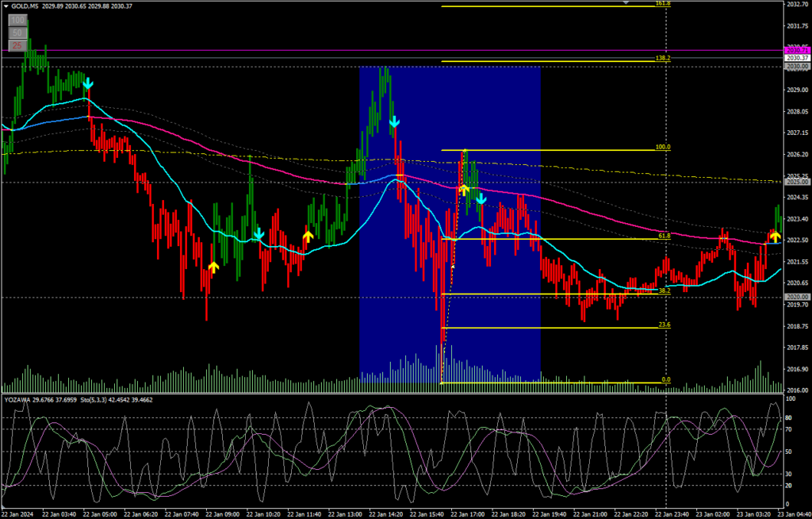Toggle the red 25 button
This screenshot has width=812, height=519.
(17, 46)
